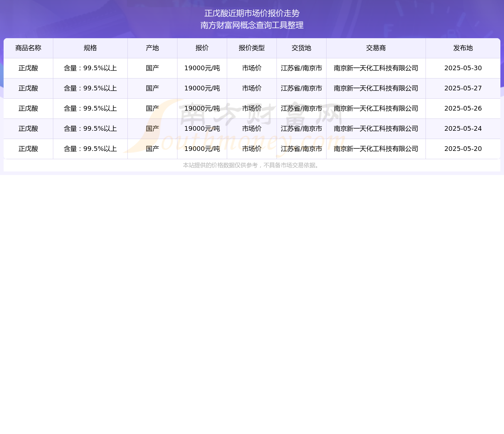
Task: Click 国产 in the 2025-05-27 row
Action: tap(152, 88)
